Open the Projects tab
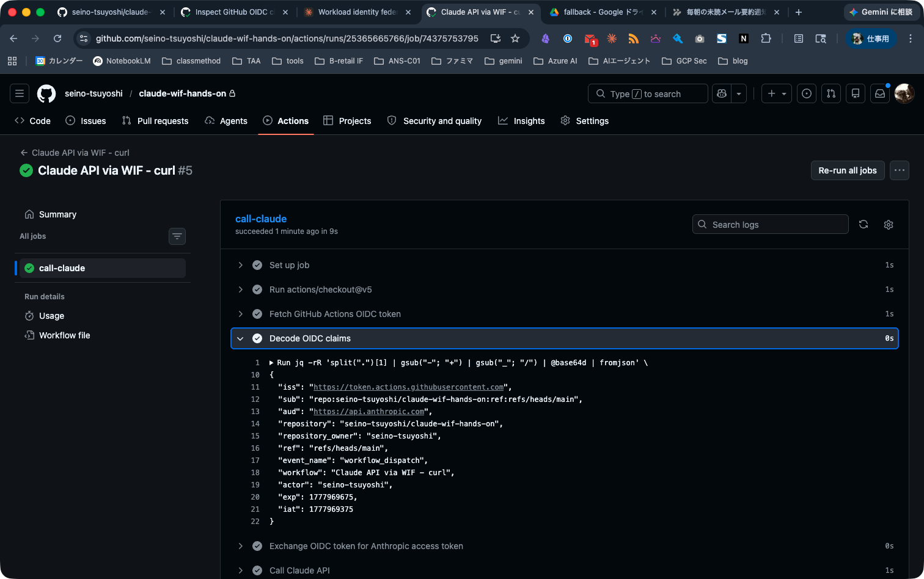The image size is (924, 579). (347, 121)
